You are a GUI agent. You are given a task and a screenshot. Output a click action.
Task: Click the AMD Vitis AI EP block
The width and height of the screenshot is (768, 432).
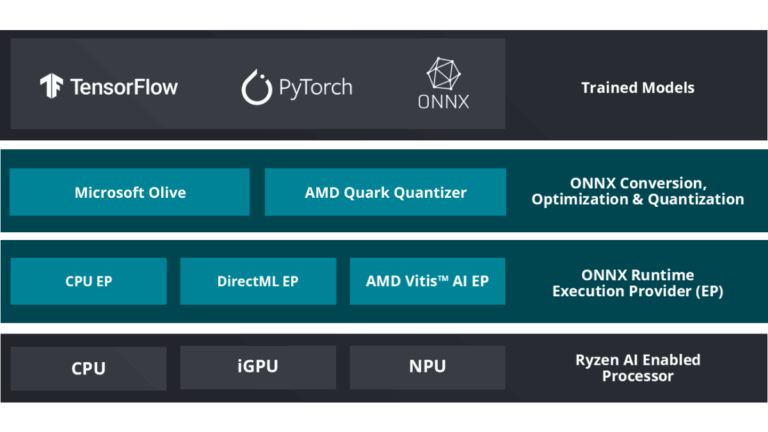click(x=428, y=281)
